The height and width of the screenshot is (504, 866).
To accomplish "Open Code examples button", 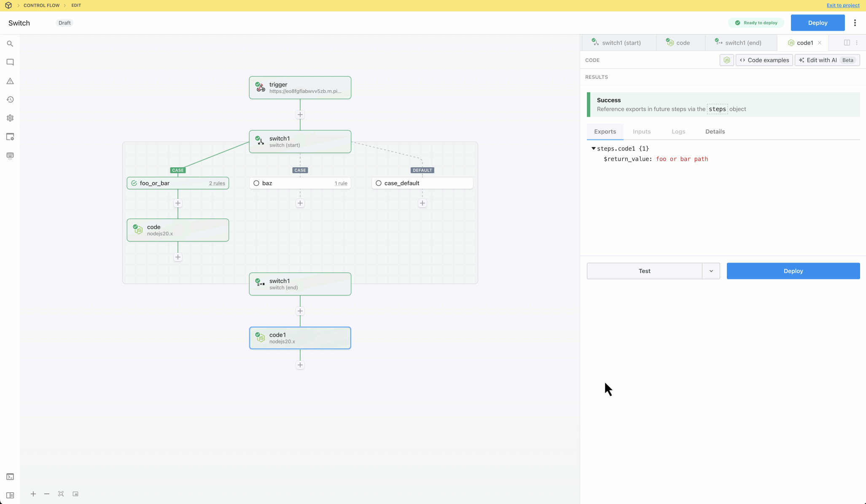I will [764, 60].
